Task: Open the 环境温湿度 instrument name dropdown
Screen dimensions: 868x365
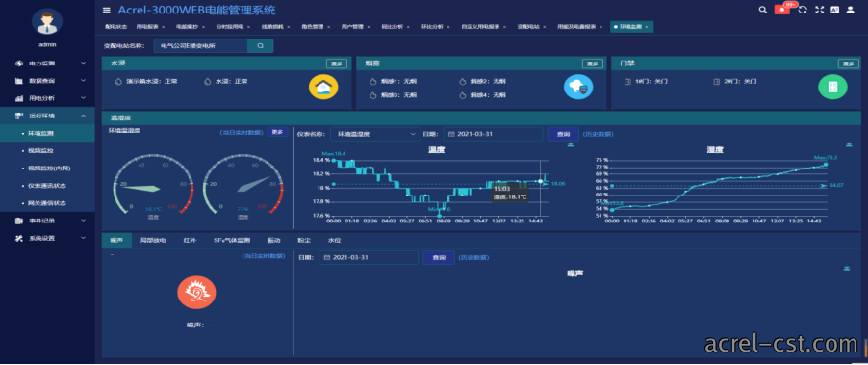Action: tap(376, 134)
